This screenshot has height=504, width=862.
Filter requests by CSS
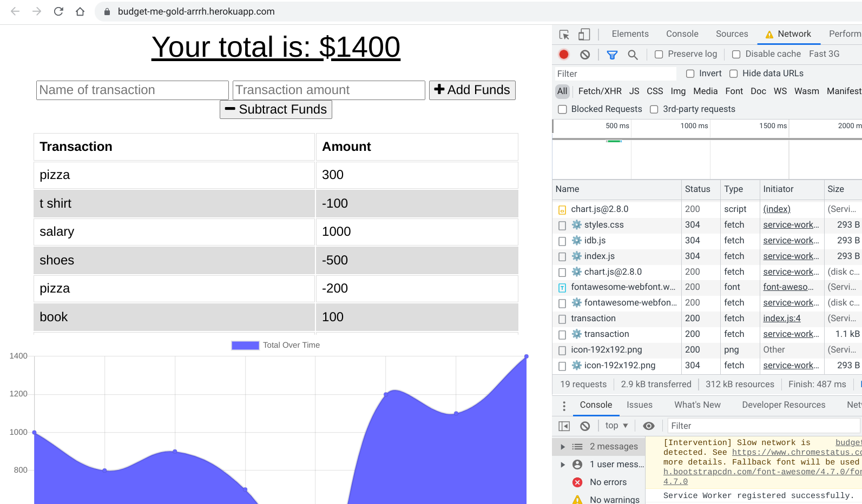pos(655,91)
